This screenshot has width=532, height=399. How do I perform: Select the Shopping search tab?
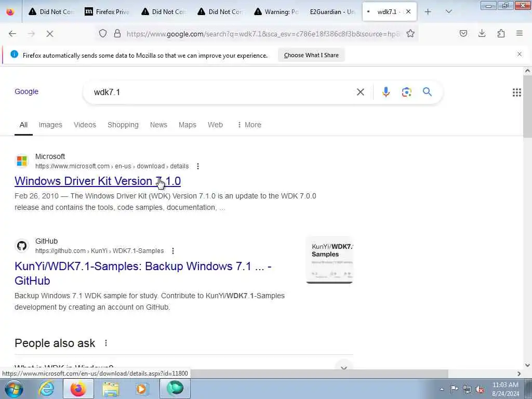[123, 125]
